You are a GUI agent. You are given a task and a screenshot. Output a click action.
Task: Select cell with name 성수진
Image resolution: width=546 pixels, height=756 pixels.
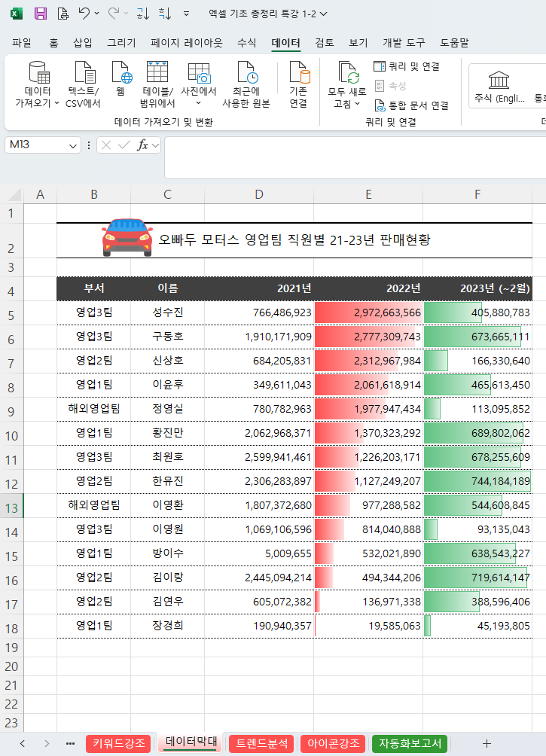pos(167,312)
